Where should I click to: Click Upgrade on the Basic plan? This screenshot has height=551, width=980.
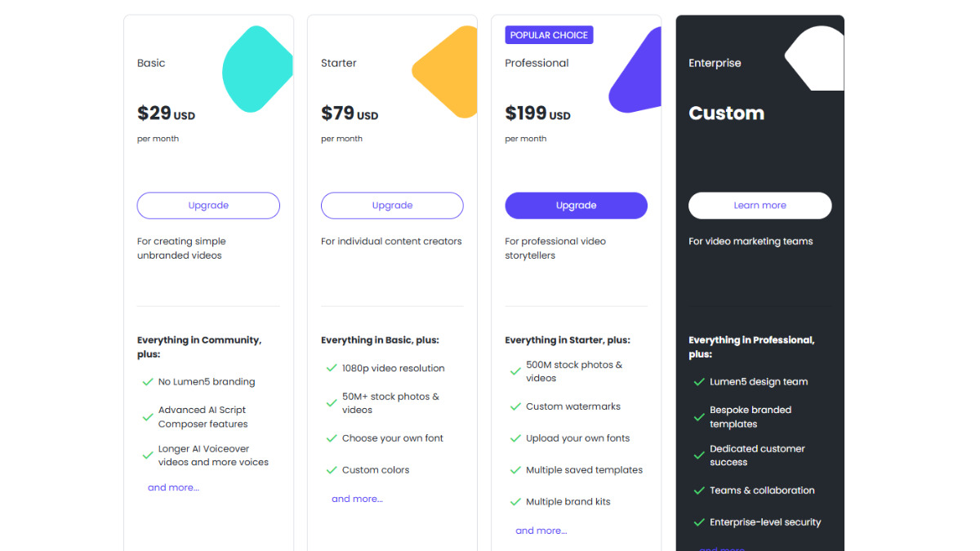pos(208,206)
